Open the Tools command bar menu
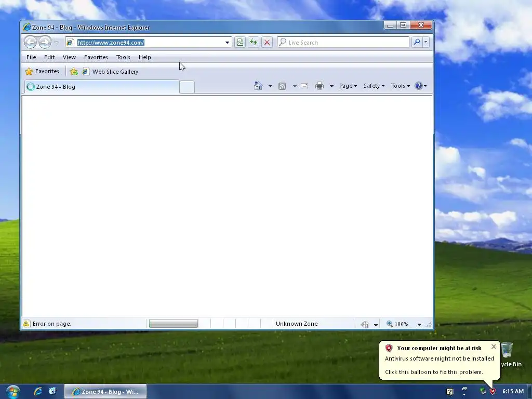The width and height of the screenshot is (532, 399). point(401,86)
